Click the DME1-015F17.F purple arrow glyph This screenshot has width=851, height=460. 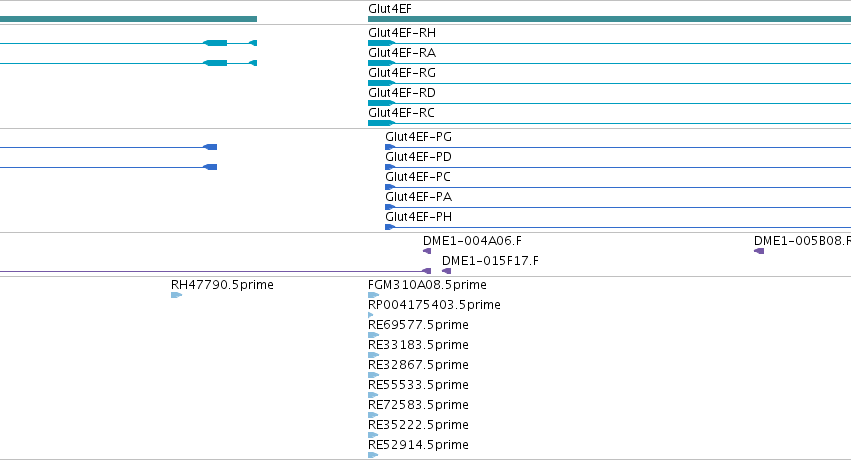click(447, 271)
